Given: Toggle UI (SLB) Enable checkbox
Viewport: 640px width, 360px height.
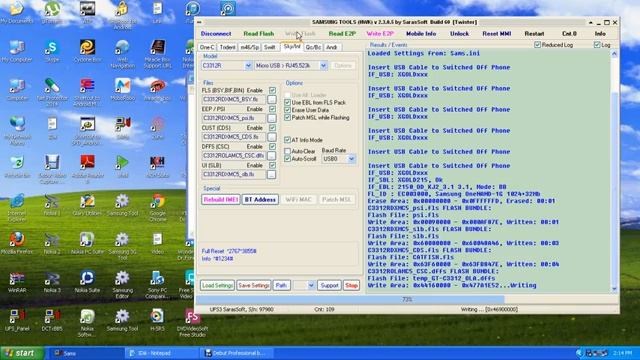Looking at the screenshot, I should 272,165.
